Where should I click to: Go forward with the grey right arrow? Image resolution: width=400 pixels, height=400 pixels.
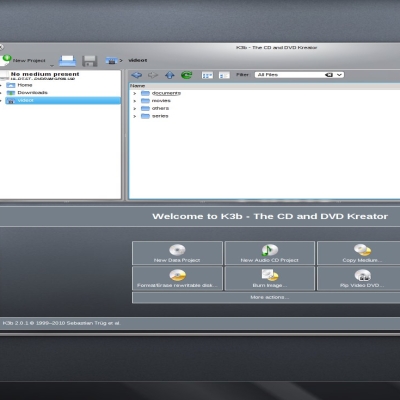(153, 75)
